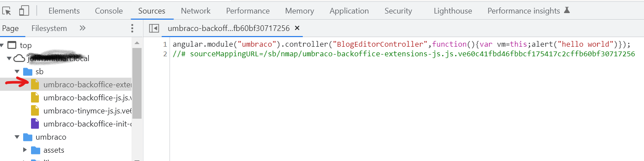Collapse the top frame tree node

pos(3,45)
